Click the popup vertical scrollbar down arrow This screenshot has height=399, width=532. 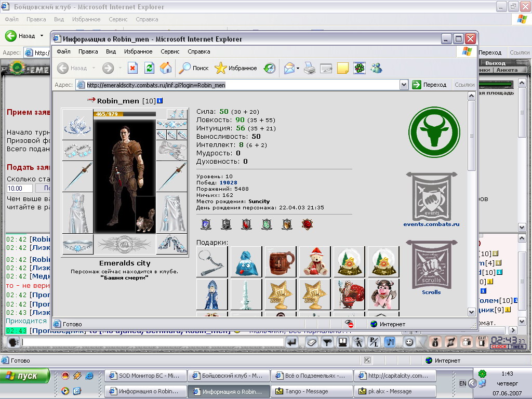coord(471,312)
